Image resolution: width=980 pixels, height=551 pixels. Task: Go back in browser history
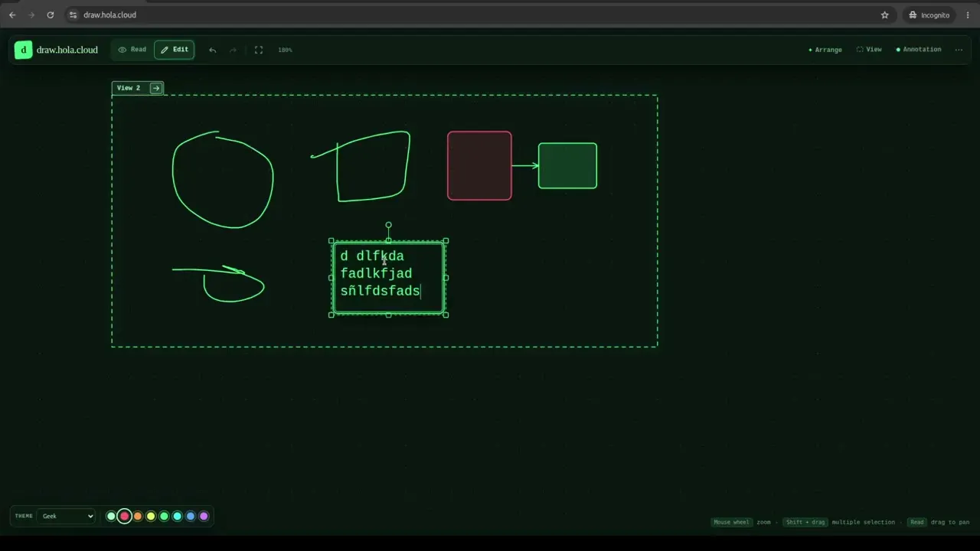coord(12,15)
